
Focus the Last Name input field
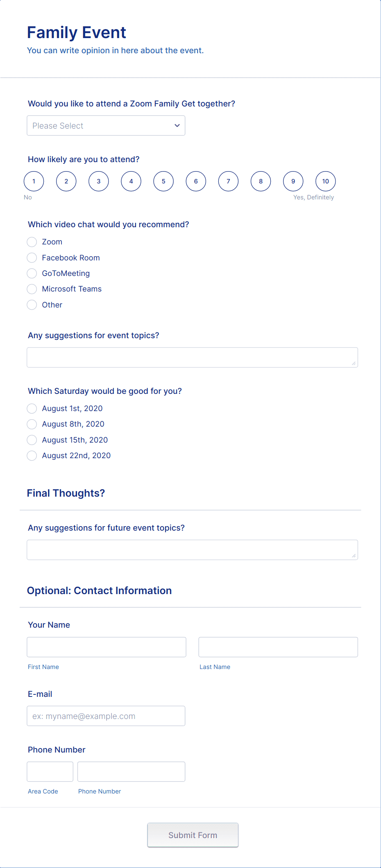pos(278,647)
